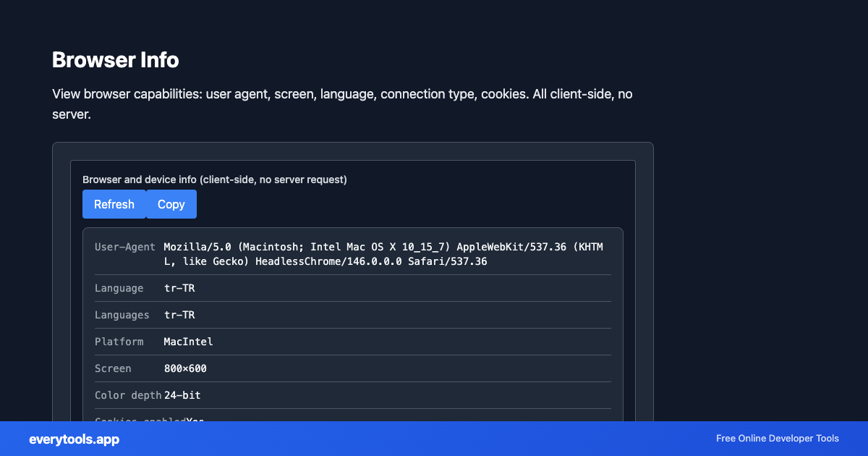
Task: Click the Languages row value
Action: tap(179, 315)
